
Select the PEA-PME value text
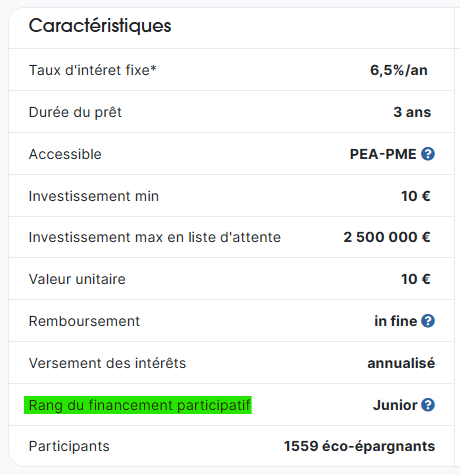point(383,154)
